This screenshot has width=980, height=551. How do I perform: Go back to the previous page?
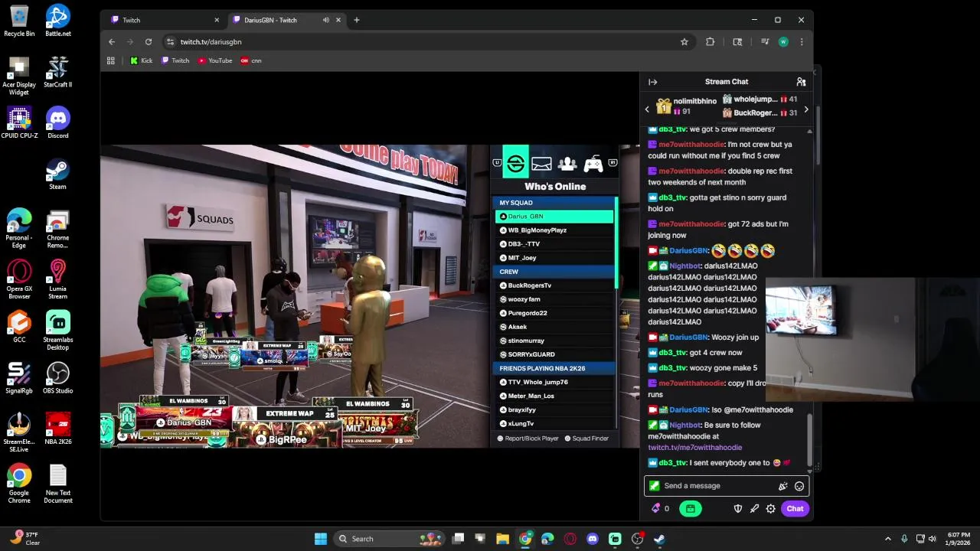[112, 42]
